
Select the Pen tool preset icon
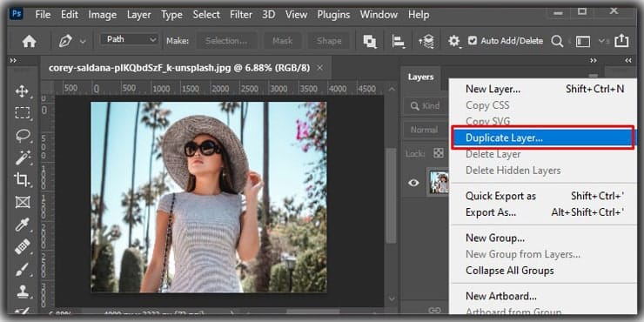pos(65,41)
